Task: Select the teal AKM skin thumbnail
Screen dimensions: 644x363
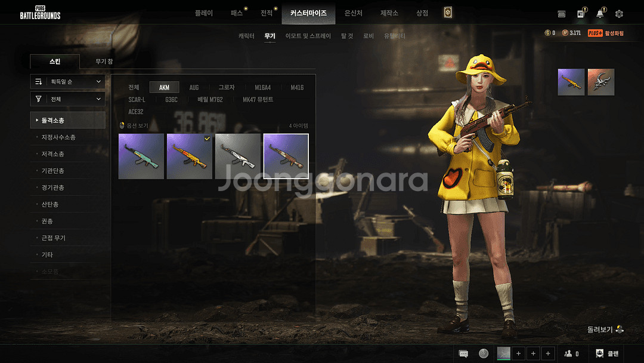Action: 141,156
